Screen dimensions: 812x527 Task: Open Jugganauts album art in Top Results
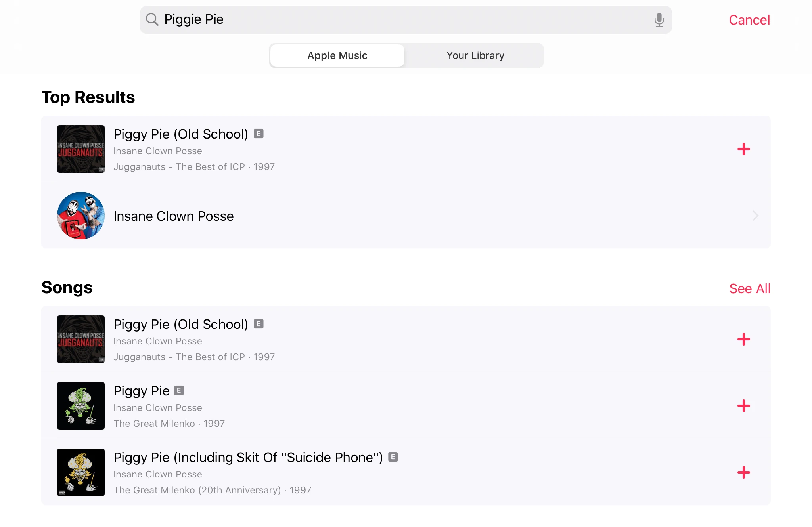tap(81, 149)
